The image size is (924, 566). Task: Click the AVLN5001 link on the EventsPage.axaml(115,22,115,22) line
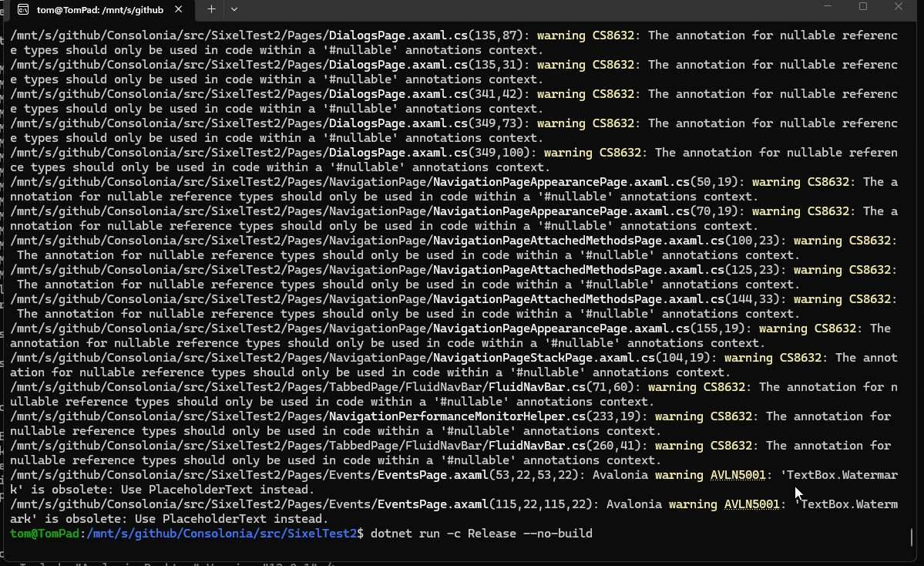point(752,504)
